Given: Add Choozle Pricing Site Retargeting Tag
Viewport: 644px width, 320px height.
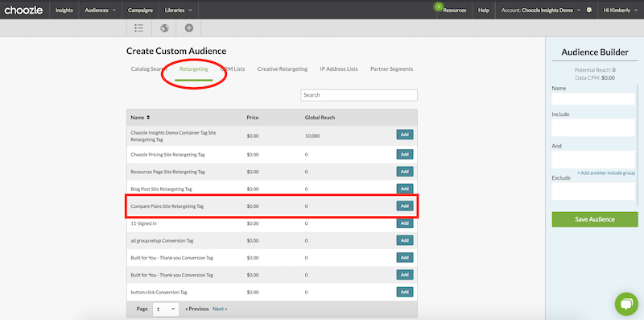Looking at the screenshot, I should (x=405, y=154).
